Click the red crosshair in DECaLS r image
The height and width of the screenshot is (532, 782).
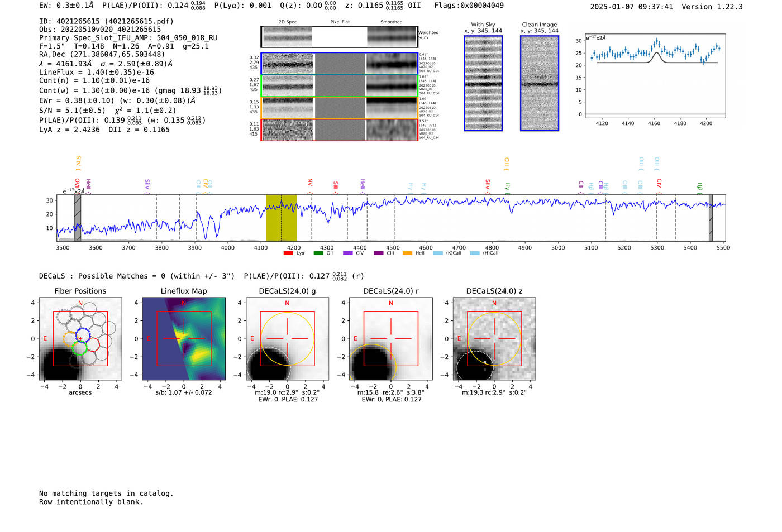click(x=391, y=339)
